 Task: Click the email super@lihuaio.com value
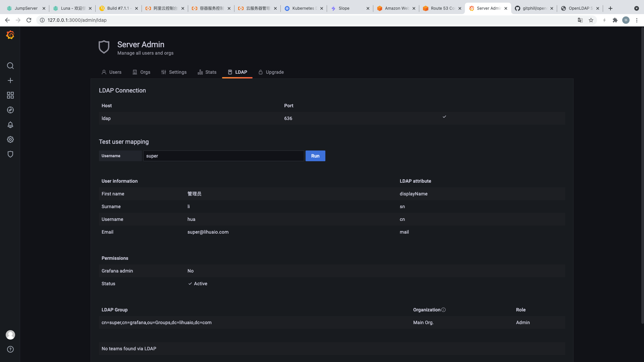(208, 232)
